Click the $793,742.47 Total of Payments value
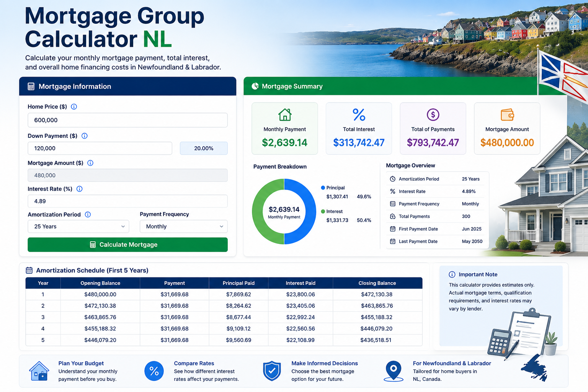This screenshot has width=588, height=392. tap(433, 143)
